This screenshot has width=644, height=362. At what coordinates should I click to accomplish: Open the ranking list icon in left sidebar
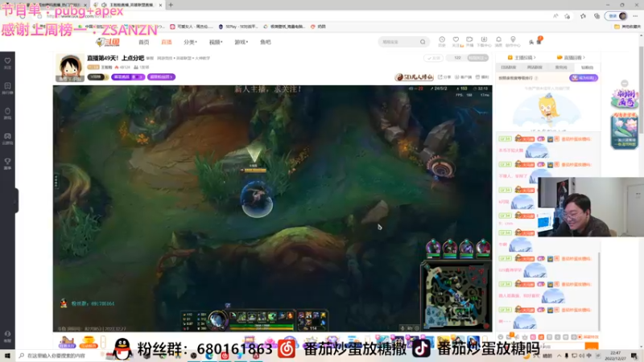pos(7,88)
